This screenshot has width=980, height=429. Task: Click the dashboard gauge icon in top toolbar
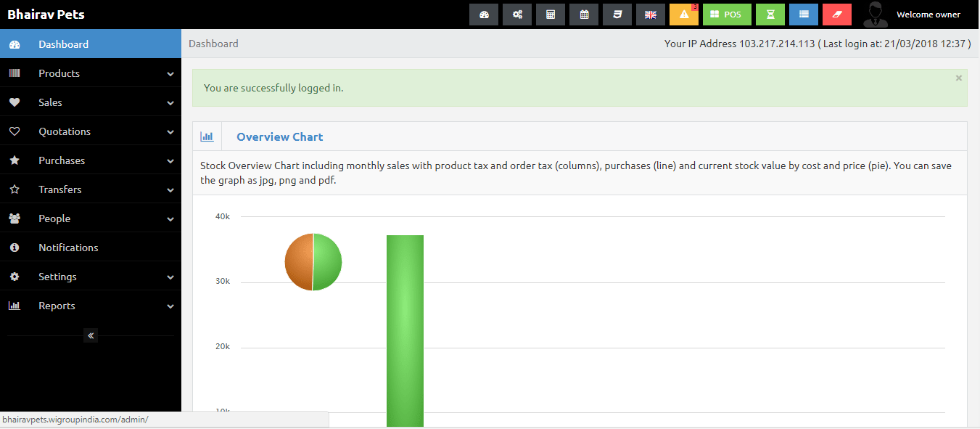coord(484,15)
